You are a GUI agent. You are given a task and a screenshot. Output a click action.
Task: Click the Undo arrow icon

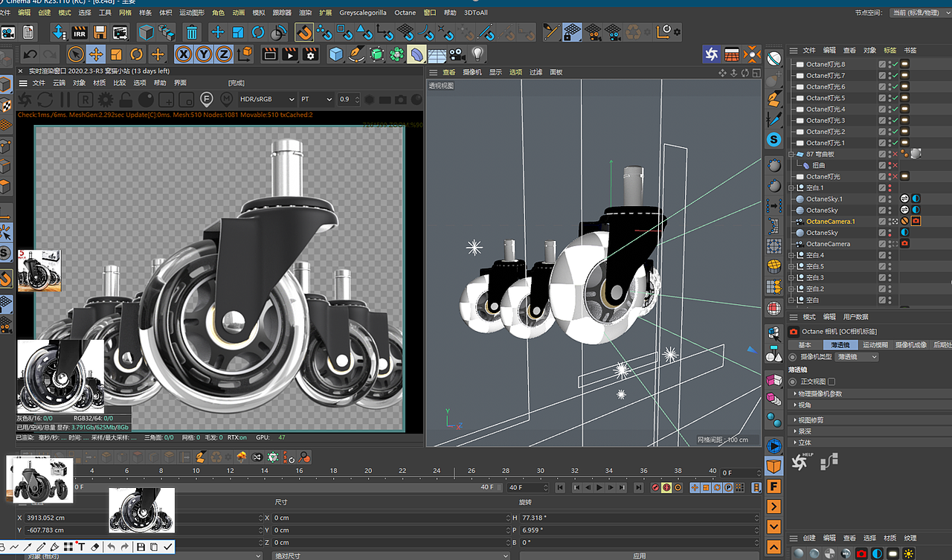(x=30, y=54)
